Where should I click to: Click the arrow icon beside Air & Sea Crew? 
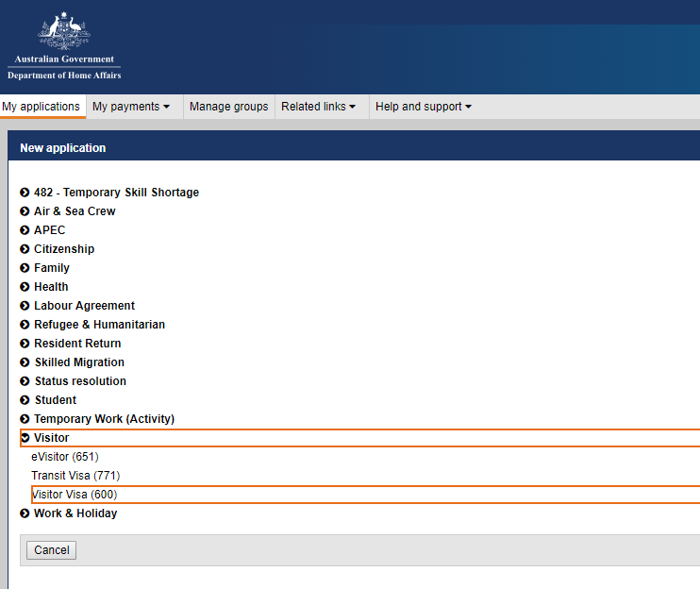pos(25,211)
